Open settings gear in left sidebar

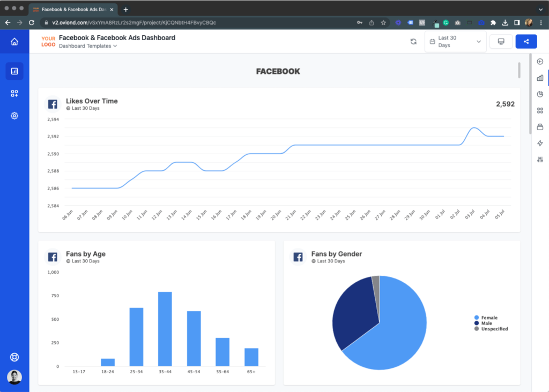pyautogui.click(x=14, y=116)
